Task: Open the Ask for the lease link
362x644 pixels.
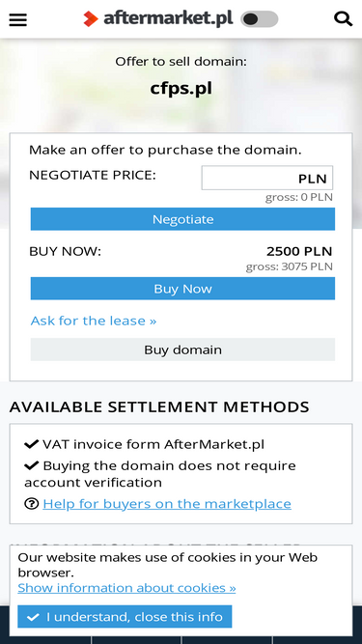Action: pos(94,321)
